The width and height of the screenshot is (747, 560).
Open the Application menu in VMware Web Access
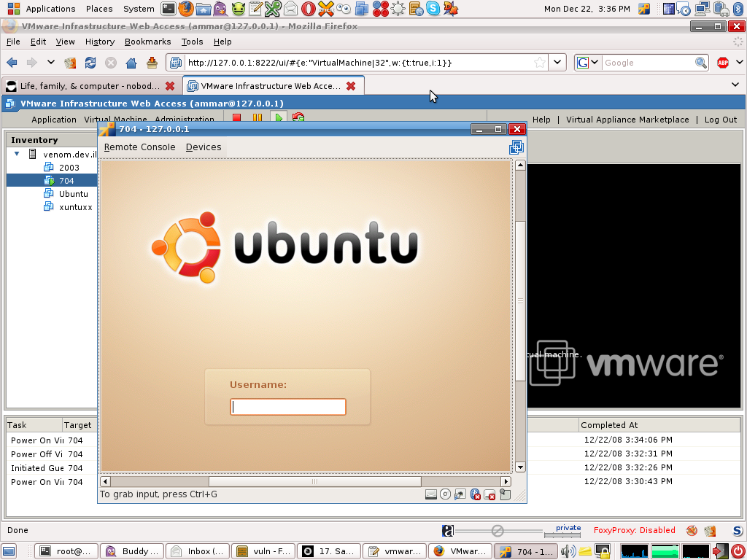[54, 119]
